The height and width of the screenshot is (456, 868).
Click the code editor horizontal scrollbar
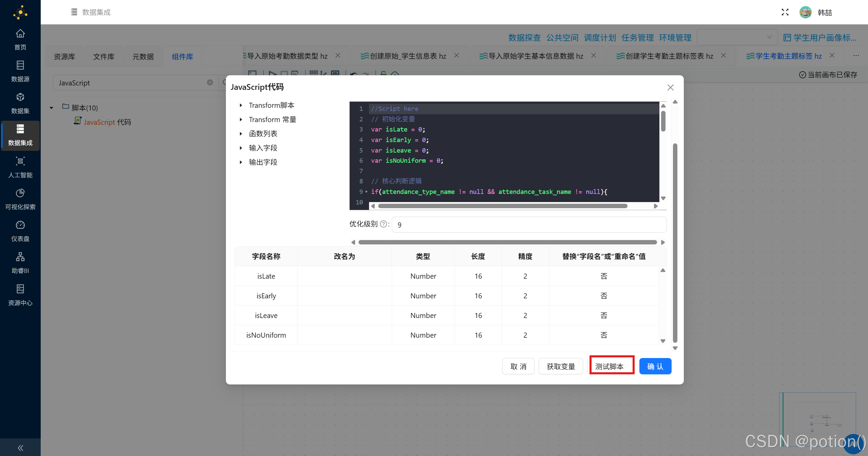[502, 206]
